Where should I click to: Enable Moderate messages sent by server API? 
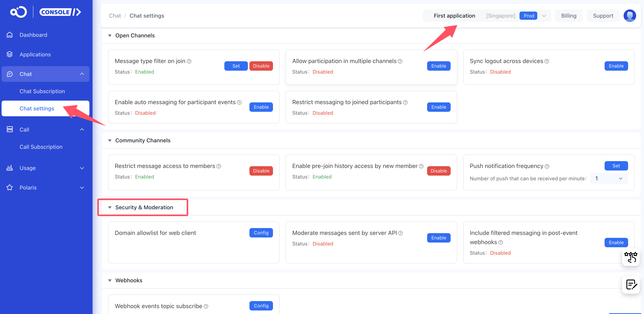[438, 238]
